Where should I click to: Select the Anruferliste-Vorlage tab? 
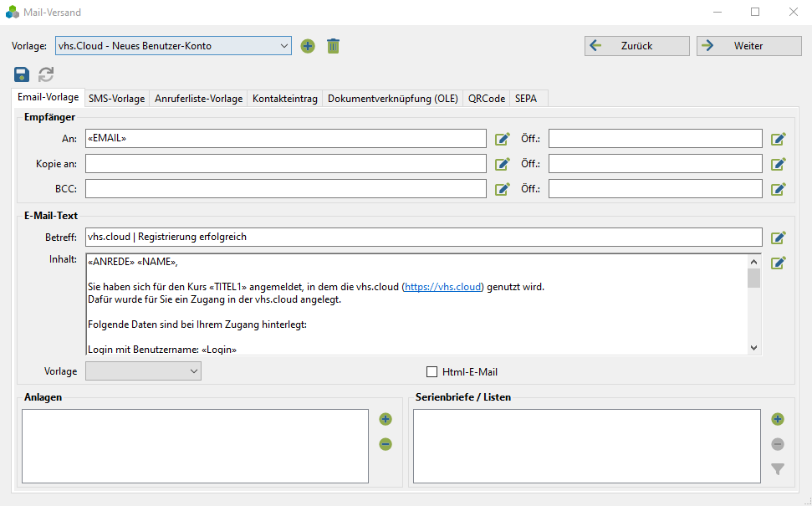coord(198,99)
